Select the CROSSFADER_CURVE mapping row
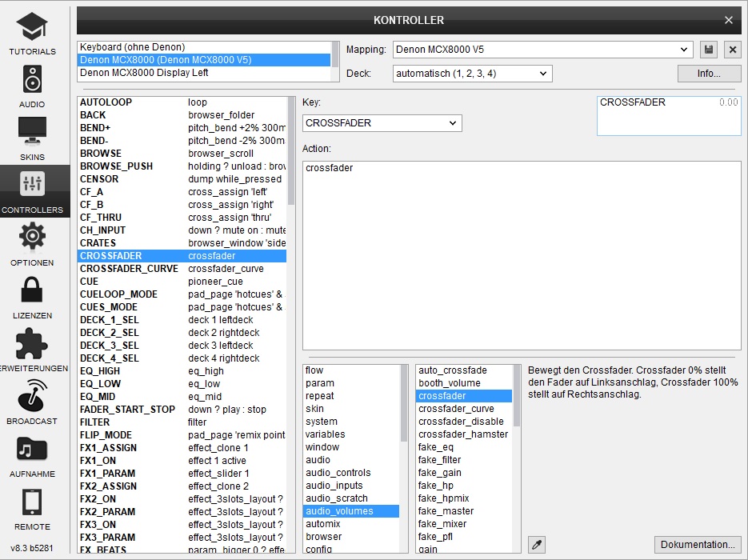This screenshot has height=560, width=748. tap(182, 269)
